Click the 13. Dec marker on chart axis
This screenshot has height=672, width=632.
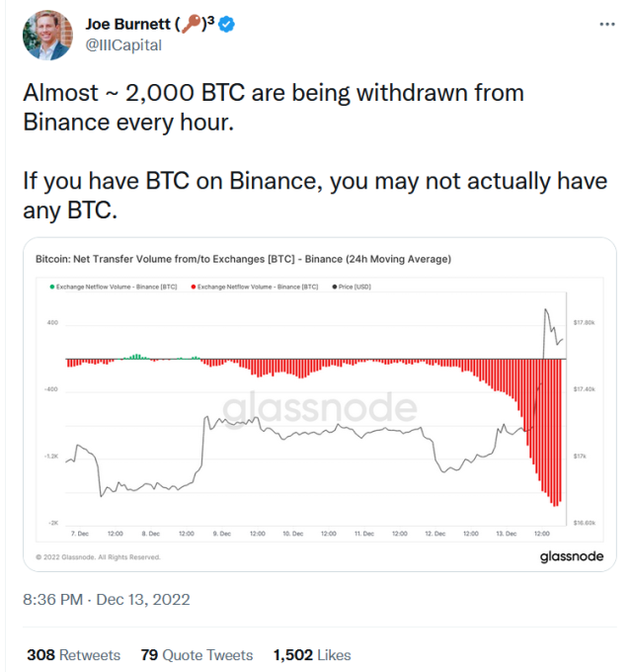pos(507,534)
